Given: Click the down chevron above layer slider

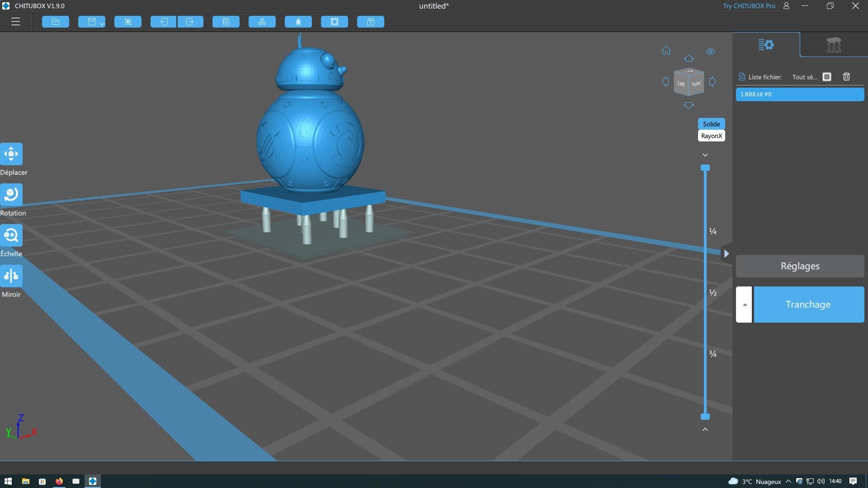Looking at the screenshot, I should 705,155.
